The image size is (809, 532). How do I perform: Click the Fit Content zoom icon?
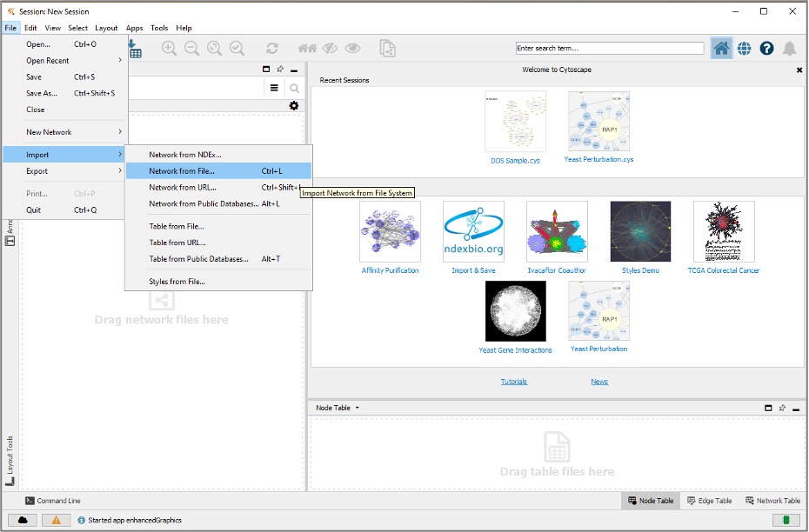pos(214,49)
